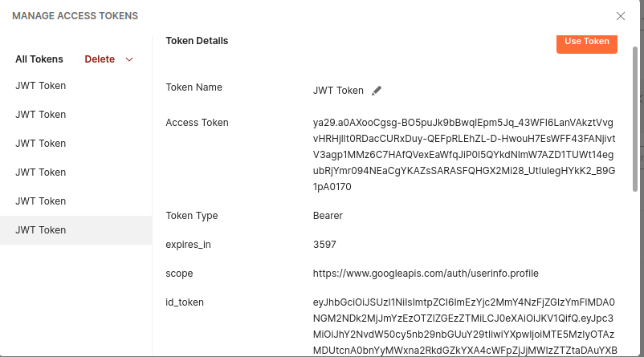Click the Token Name value field
This screenshot has height=357, width=644.
pyautogui.click(x=338, y=91)
